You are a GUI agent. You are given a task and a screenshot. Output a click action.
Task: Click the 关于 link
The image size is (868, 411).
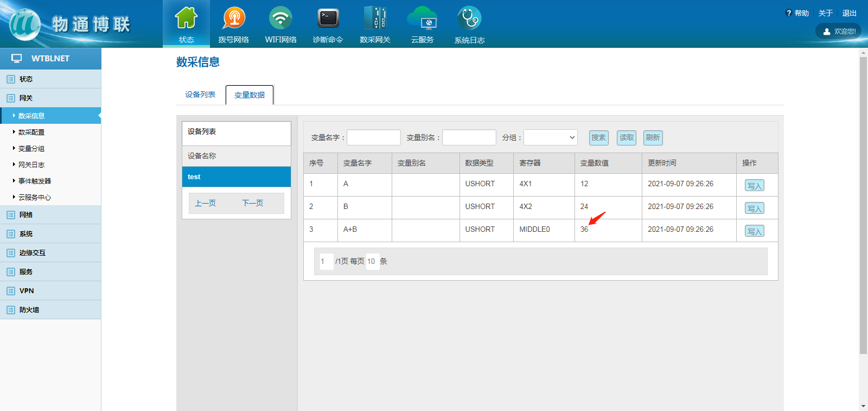click(x=826, y=13)
